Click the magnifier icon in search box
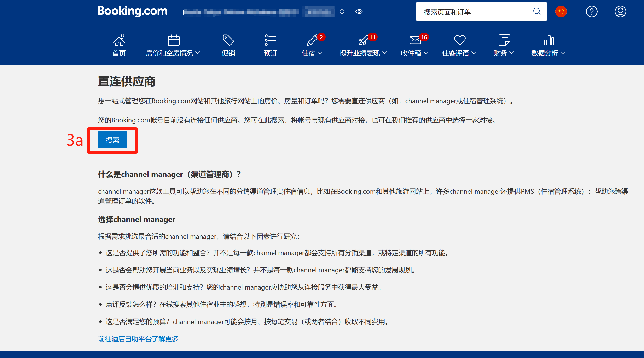Screen dimensions: 644x358 coord(537,11)
